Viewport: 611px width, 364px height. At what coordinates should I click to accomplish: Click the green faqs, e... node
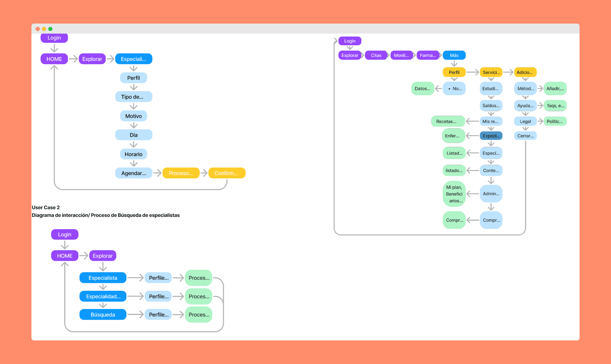[555, 106]
